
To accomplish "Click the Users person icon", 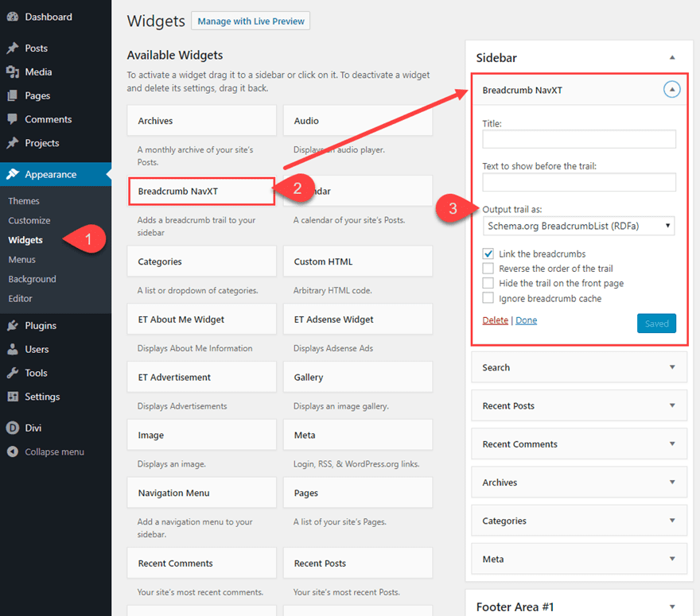I will click(x=13, y=349).
